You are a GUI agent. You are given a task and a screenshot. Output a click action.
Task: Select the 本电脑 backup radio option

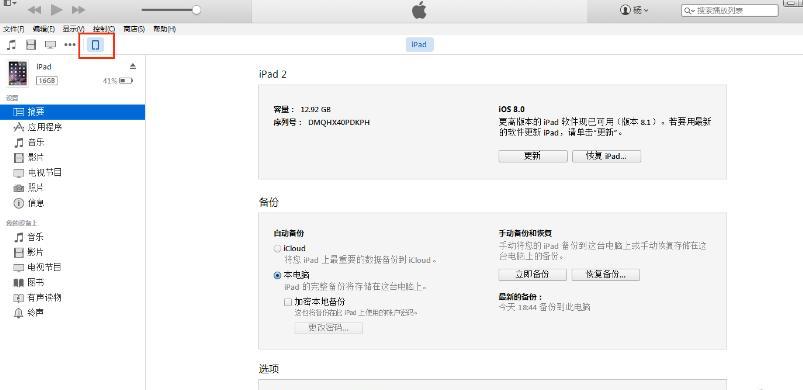point(277,275)
